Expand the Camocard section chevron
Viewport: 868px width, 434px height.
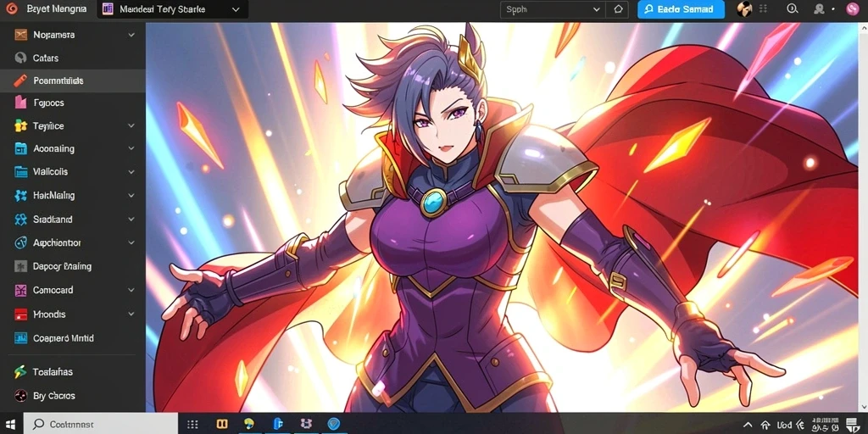131,290
